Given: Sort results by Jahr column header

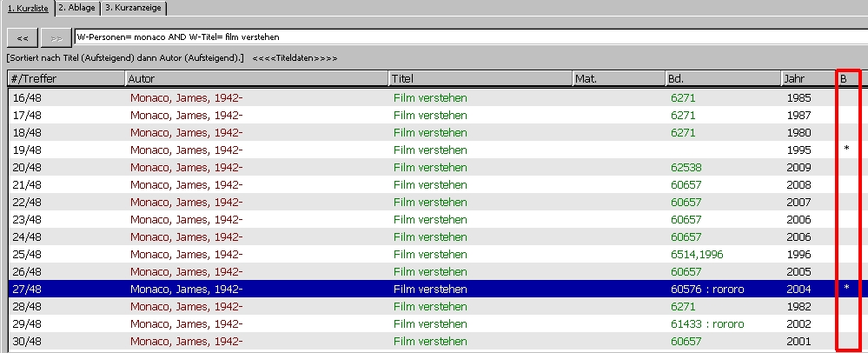Looking at the screenshot, I should click(x=807, y=79).
